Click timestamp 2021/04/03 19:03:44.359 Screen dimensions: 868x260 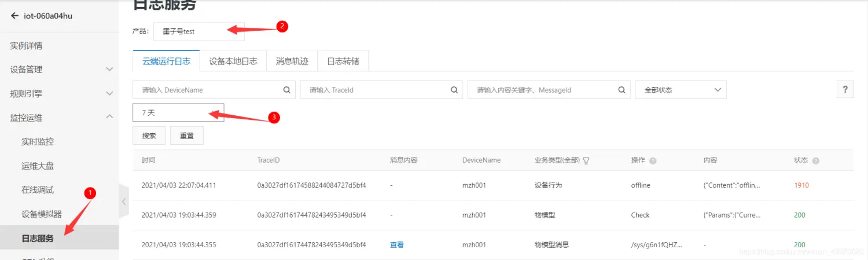(x=179, y=215)
